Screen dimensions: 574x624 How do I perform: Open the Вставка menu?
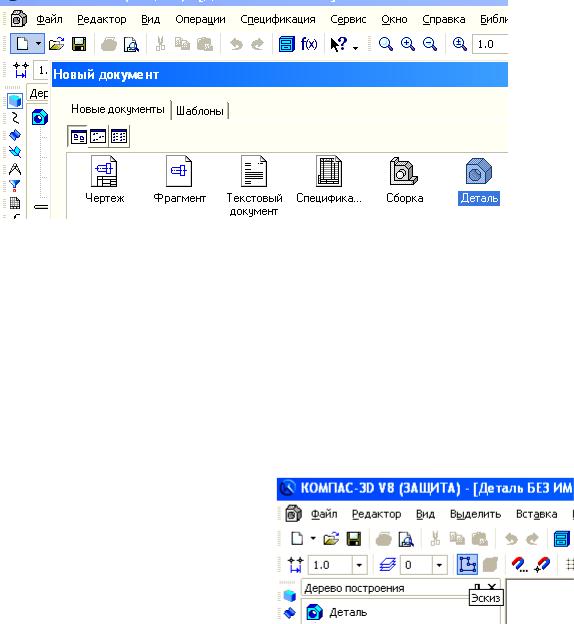coord(536,514)
